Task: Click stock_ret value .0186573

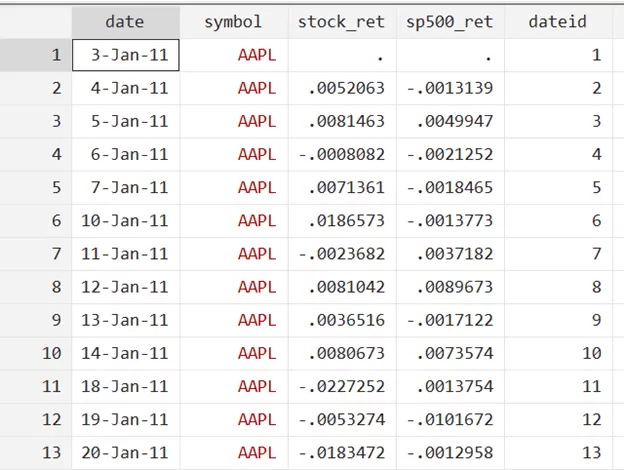Action: tap(342, 221)
